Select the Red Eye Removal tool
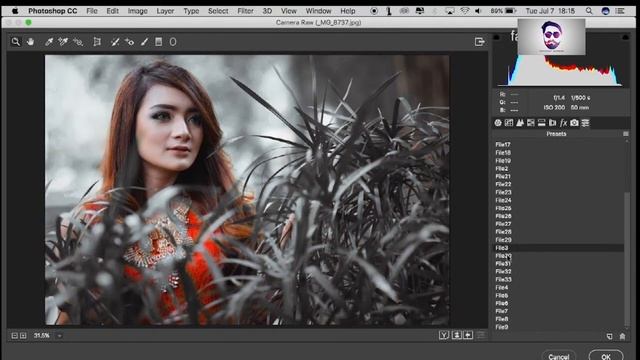The image size is (640, 360). 129,42
